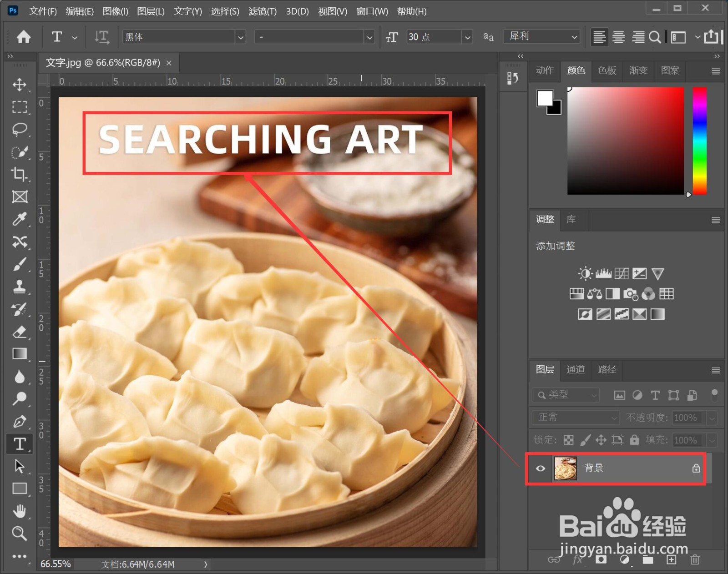Open the font style dropdown
728x574 pixels.
click(x=369, y=37)
